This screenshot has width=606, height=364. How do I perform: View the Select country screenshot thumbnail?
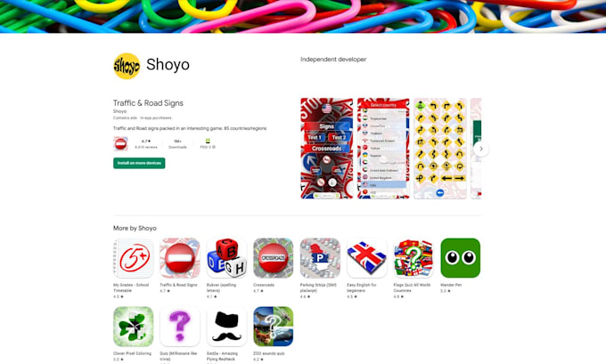(x=383, y=149)
